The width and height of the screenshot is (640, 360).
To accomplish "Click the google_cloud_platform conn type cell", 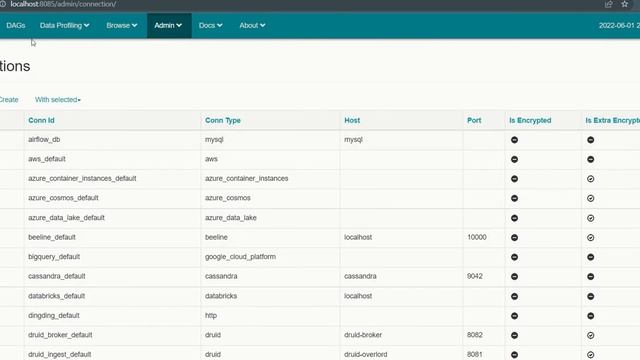I will [x=240, y=257].
